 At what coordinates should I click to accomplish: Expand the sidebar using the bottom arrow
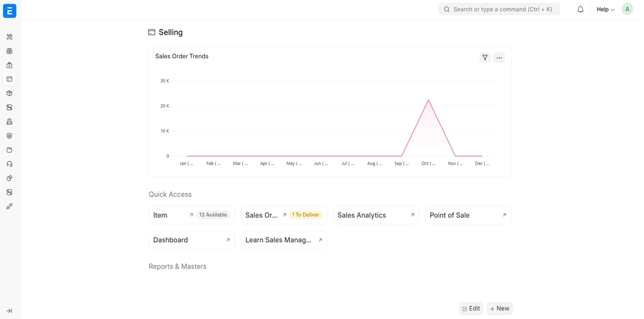click(9, 311)
